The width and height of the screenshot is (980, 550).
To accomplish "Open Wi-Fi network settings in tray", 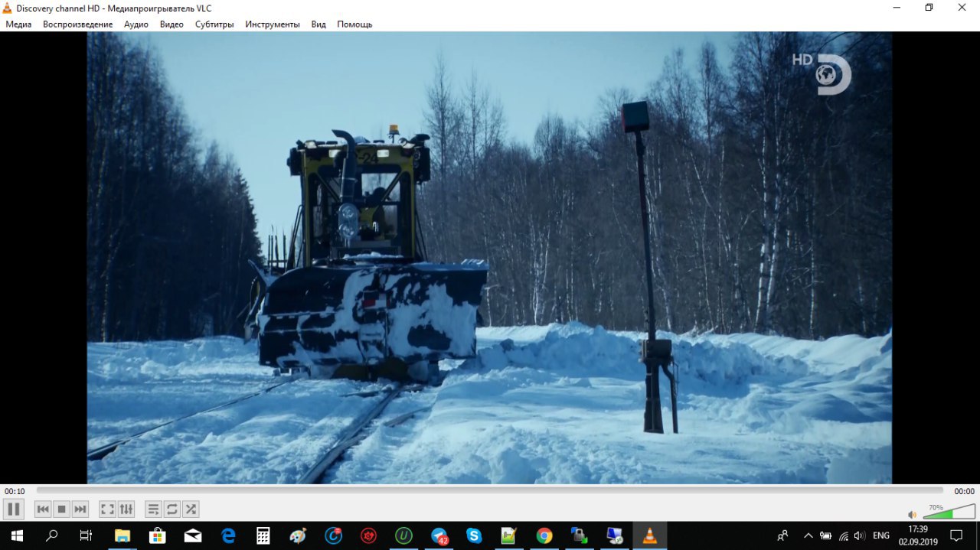I will 844,535.
